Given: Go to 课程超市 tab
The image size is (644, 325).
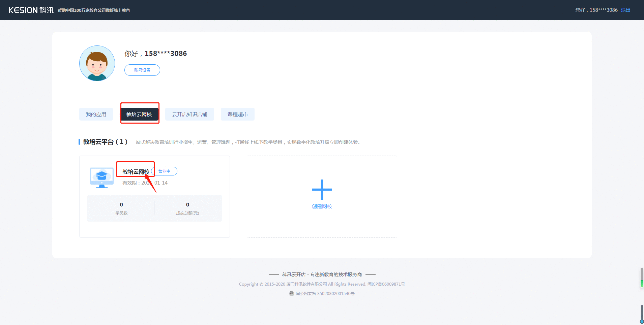Looking at the screenshot, I should (x=238, y=114).
